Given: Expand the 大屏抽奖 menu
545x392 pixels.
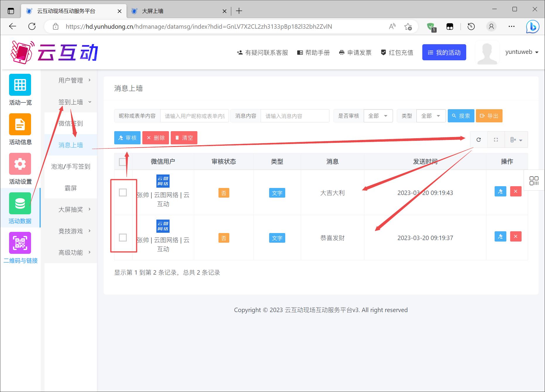Looking at the screenshot, I should [x=71, y=210].
